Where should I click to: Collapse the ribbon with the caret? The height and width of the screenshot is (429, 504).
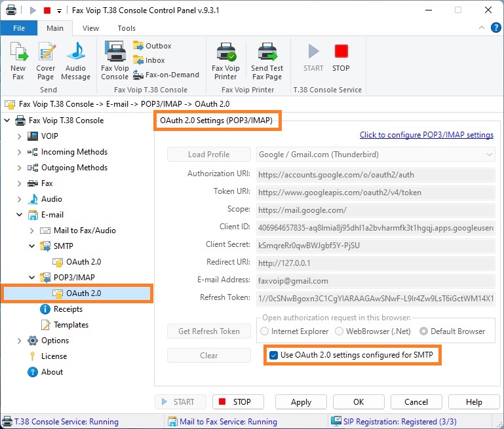482,28
